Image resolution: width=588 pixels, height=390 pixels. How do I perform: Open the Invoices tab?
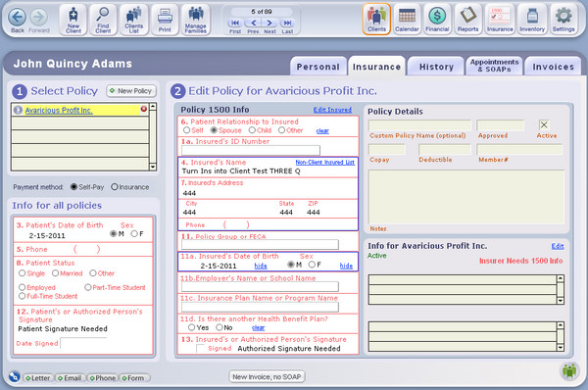point(553,67)
